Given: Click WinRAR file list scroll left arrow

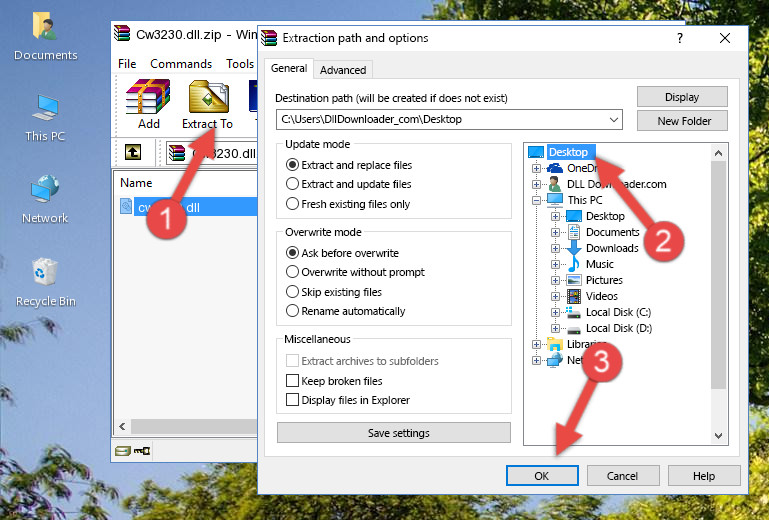Looking at the screenshot, I should click(x=123, y=426).
